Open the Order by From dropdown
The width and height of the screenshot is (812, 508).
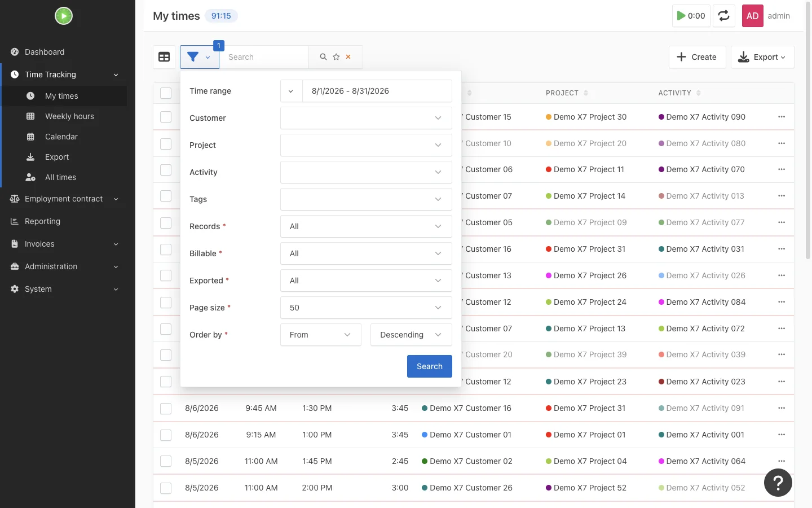[x=321, y=335]
